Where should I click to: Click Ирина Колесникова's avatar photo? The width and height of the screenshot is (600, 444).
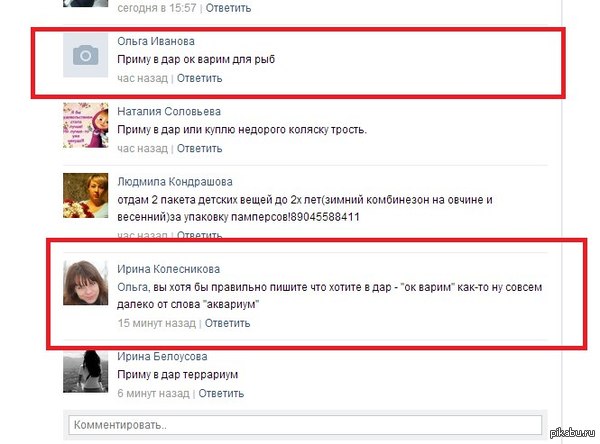click(85, 282)
